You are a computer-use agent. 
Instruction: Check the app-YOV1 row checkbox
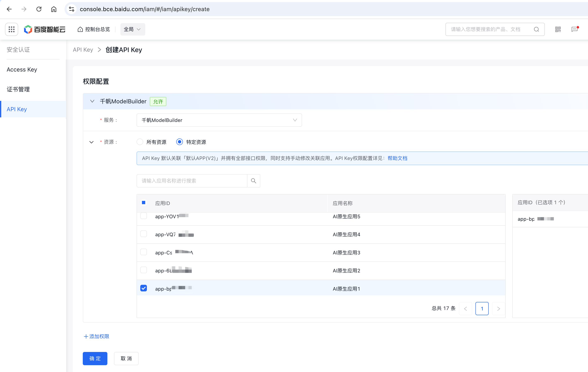point(144,216)
